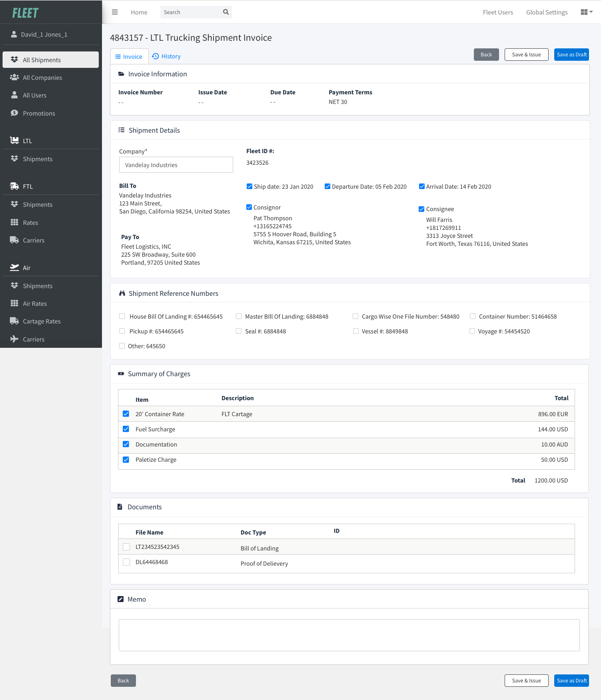Open David_1 Jones_1 user profile

[x=44, y=34]
